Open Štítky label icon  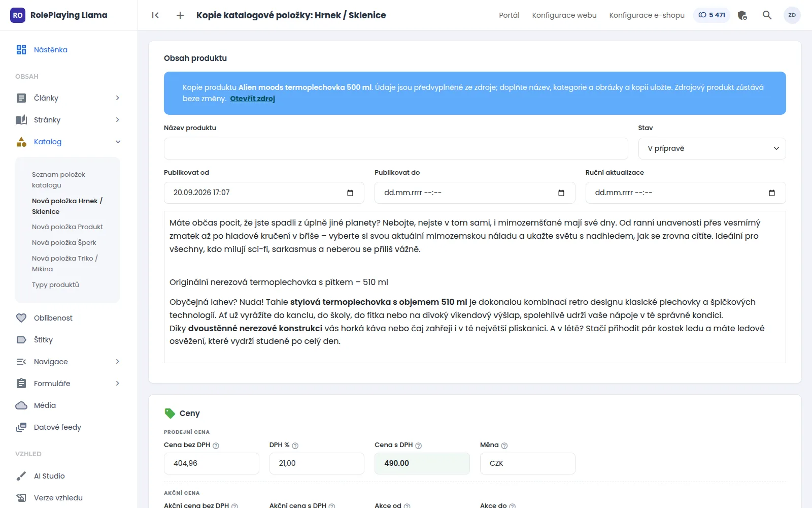tap(21, 340)
